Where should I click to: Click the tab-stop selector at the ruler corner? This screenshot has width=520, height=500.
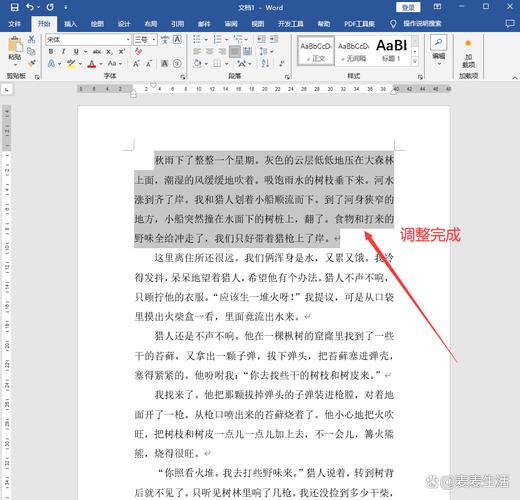tap(7, 89)
